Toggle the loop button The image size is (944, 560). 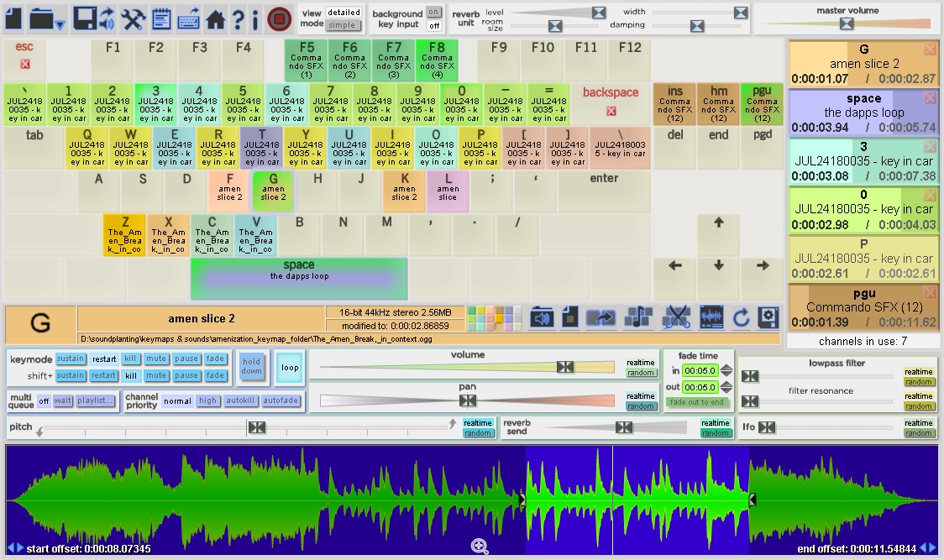[290, 368]
